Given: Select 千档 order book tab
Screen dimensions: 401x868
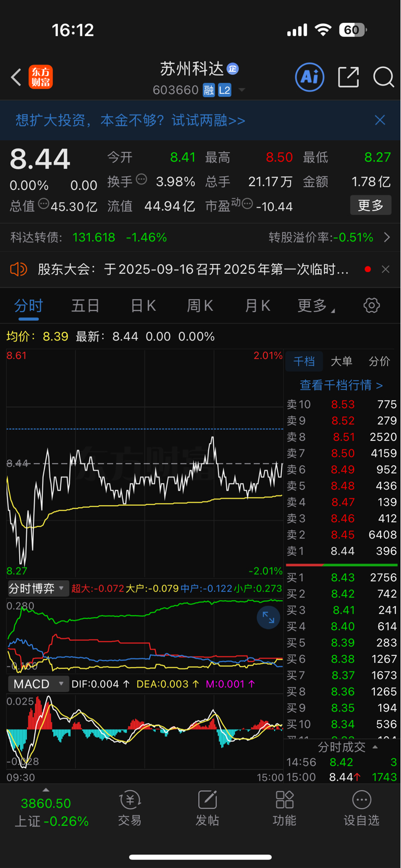Looking at the screenshot, I should [304, 361].
